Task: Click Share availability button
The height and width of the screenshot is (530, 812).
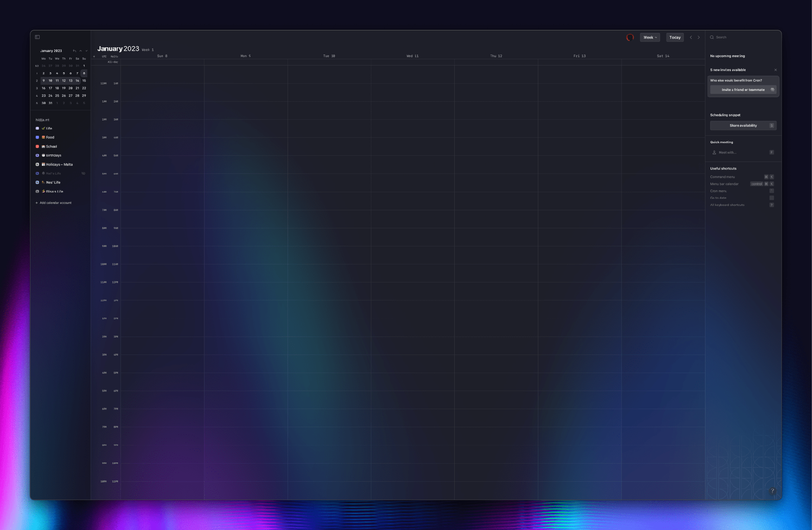Action: point(743,126)
